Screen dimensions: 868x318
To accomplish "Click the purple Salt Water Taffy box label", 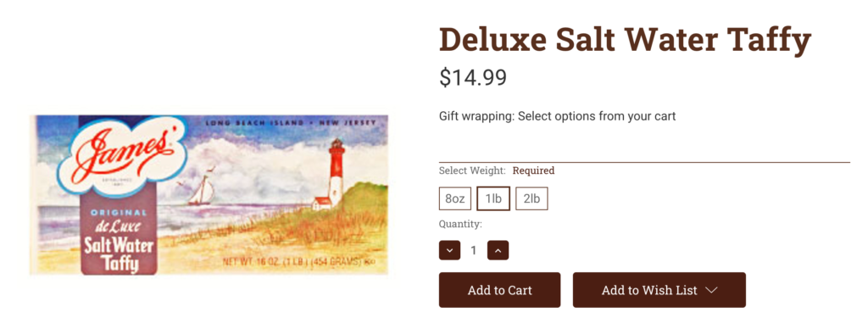I will pos(120,241).
